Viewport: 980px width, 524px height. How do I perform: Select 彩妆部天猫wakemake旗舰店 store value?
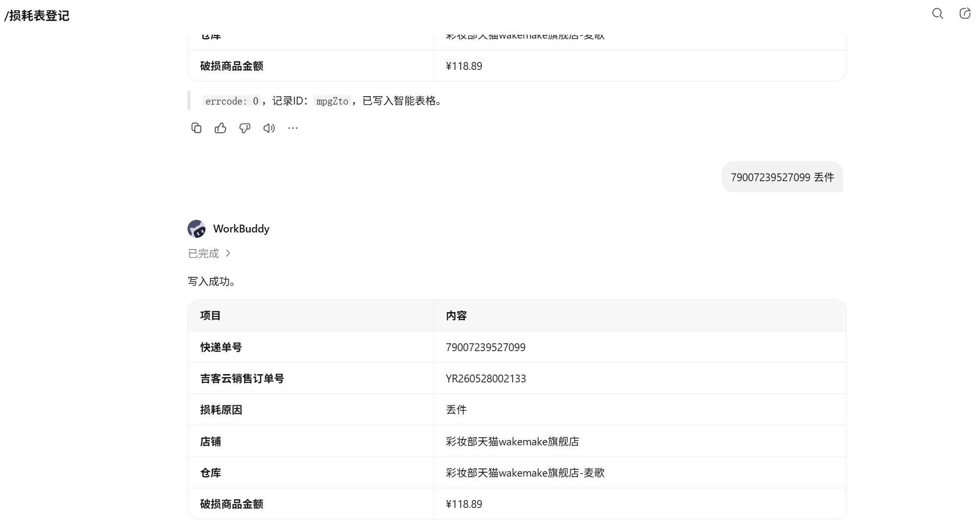pyautogui.click(x=512, y=441)
